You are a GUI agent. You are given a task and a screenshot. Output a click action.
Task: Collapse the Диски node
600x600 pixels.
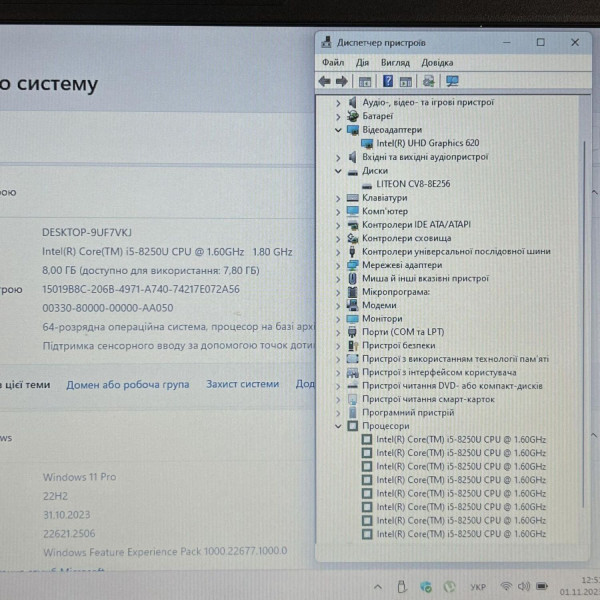point(338,171)
